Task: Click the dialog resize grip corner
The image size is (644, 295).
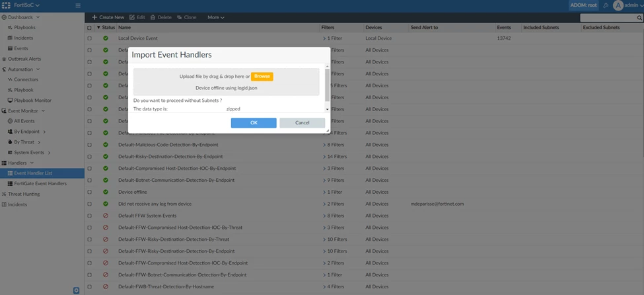Action: [328, 131]
